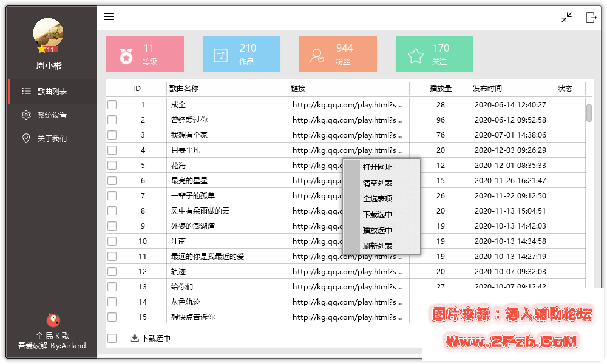Check the box for song 成全
The image size is (607, 364).
[112, 105]
